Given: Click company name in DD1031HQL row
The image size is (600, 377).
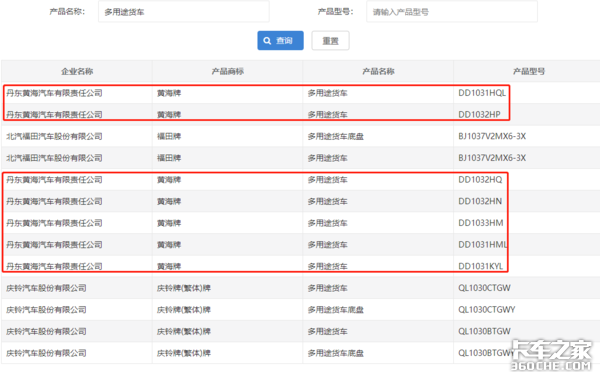Looking at the screenshot, I should (x=54, y=93).
